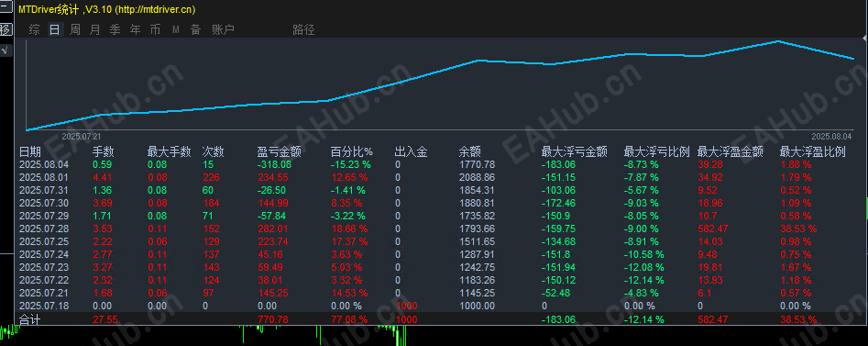
Task: Open the 季 quarterly tab
Action: coord(115,30)
